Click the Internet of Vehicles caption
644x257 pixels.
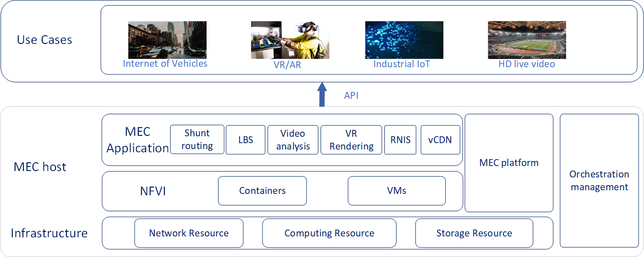165,64
